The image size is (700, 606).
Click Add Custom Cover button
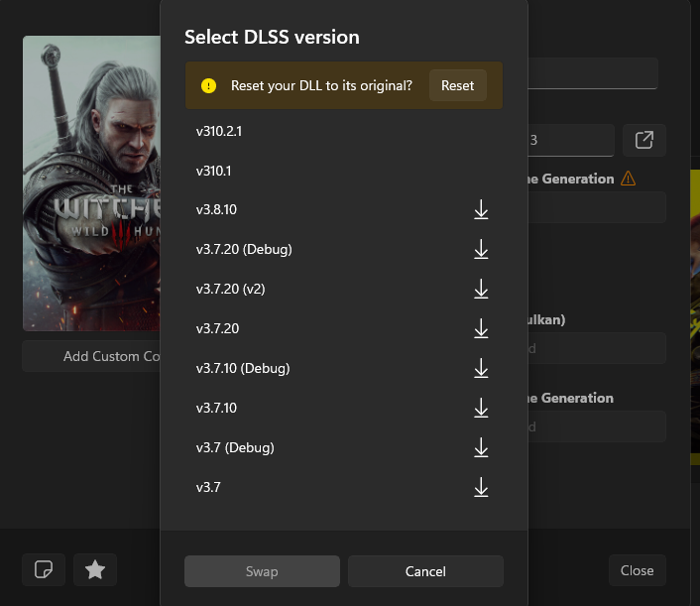[x=91, y=356]
